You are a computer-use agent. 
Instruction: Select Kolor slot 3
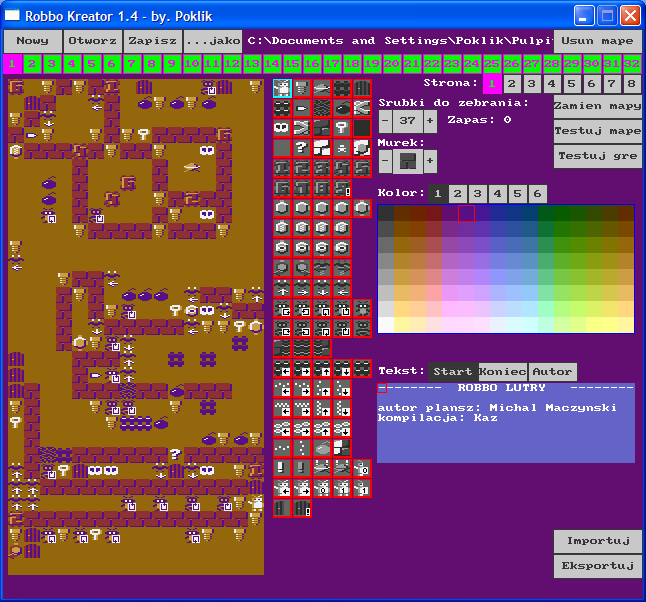click(x=477, y=193)
